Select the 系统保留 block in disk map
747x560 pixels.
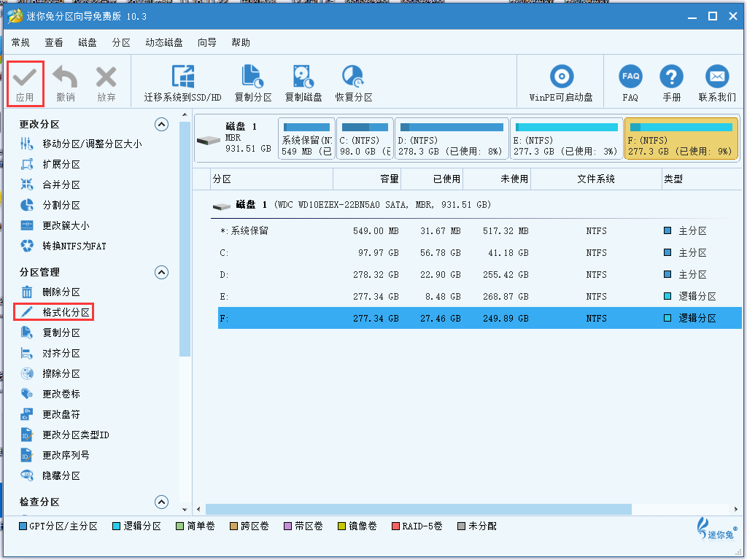pos(306,139)
